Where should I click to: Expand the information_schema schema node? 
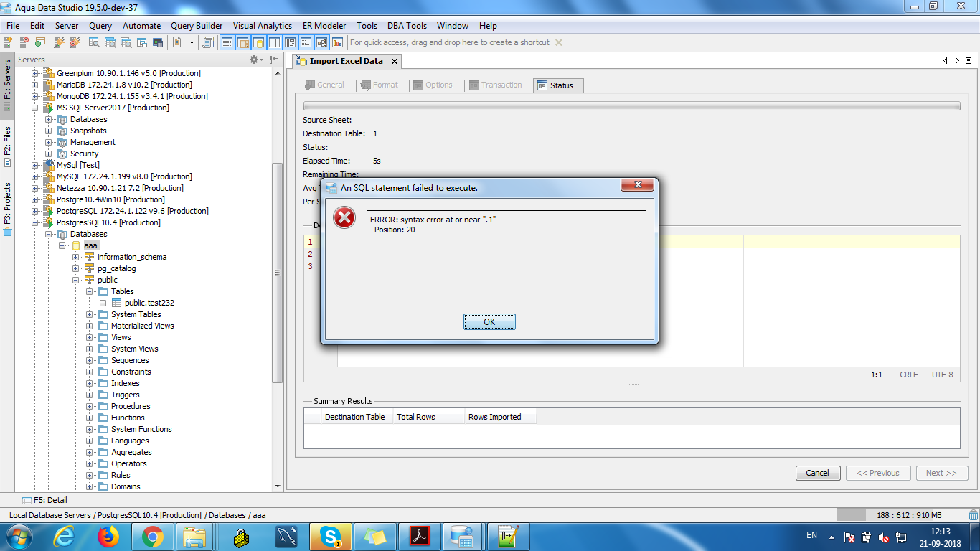75,257
